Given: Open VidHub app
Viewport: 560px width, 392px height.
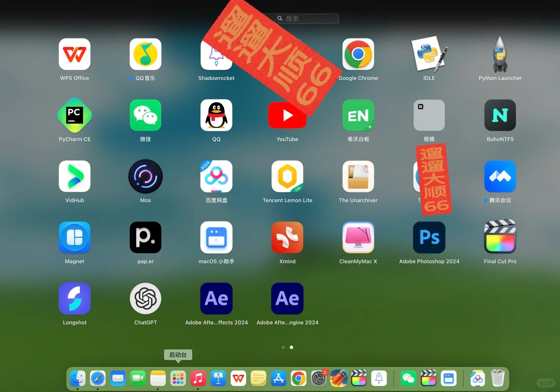Looking at the screenshot, I should (74, 176).
